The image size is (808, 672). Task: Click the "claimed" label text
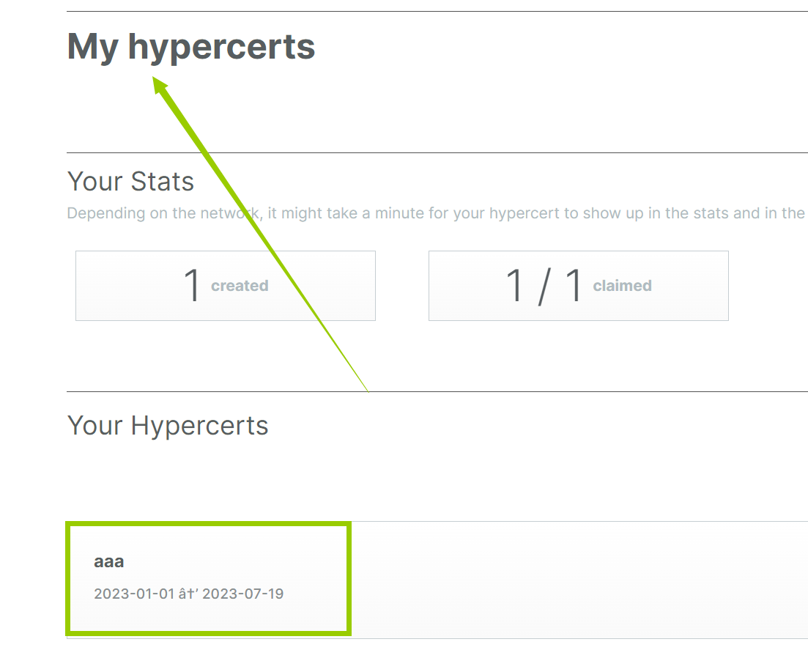[622, 286]
